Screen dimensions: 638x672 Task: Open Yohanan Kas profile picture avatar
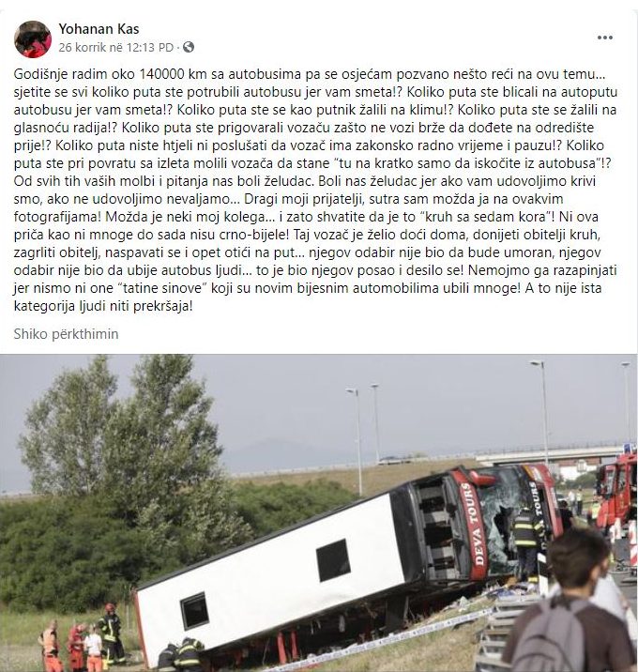[33, 38]
